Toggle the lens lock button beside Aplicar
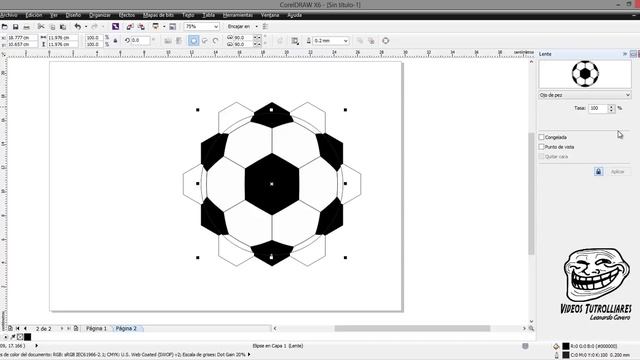Viewport: 640px width, 360px height. coord(598,171)
